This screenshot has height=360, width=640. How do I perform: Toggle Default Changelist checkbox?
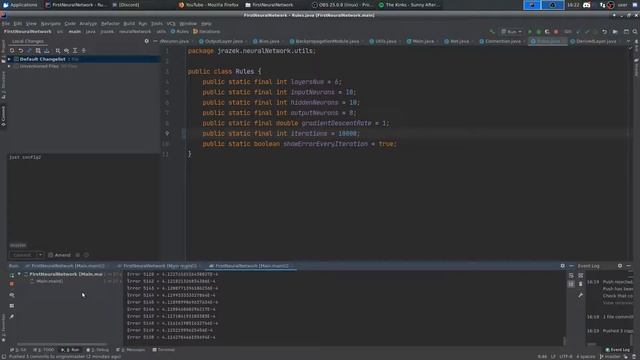(16, 59)
